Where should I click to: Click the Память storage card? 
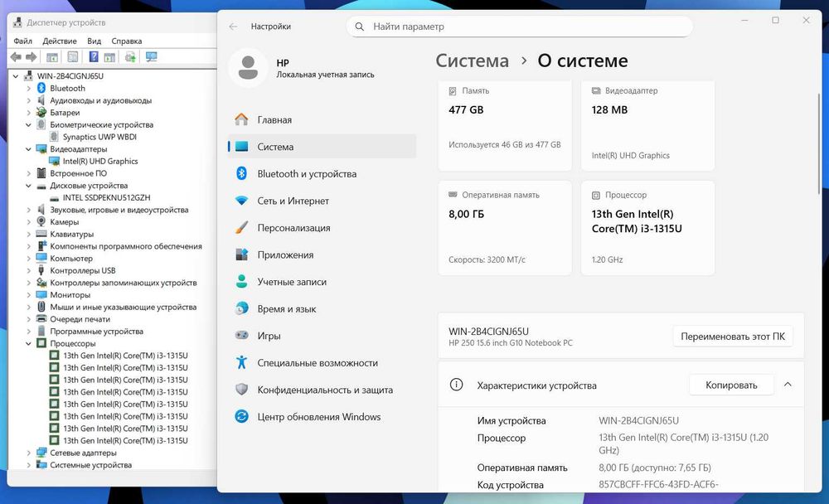tap(505, 126)
